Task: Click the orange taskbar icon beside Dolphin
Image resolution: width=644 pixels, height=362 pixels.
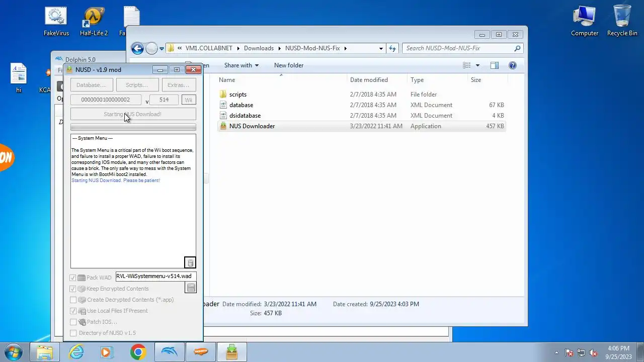Action: point(200,352)
